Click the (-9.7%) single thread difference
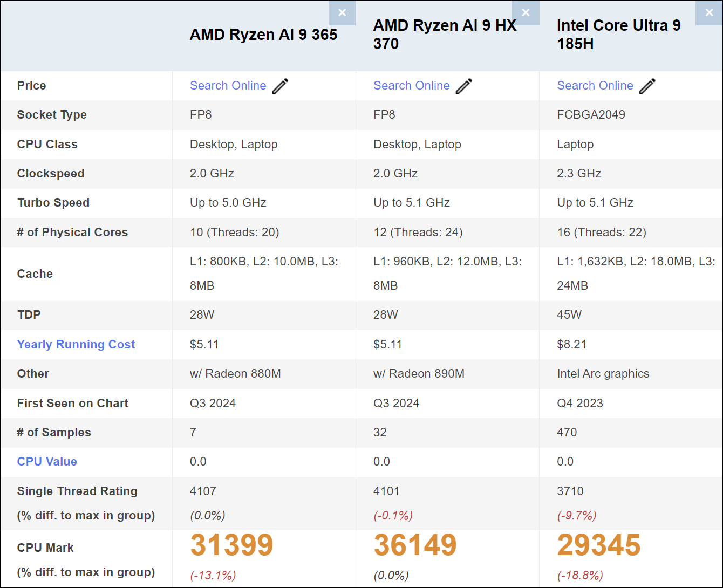The image size is (723, 588). (x=576, y=515)
